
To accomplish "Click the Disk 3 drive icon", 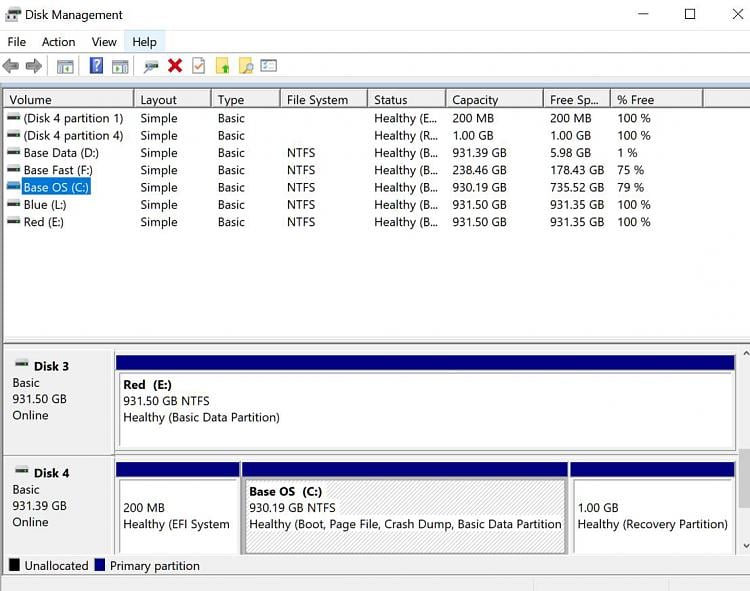I will pos(22,364).
